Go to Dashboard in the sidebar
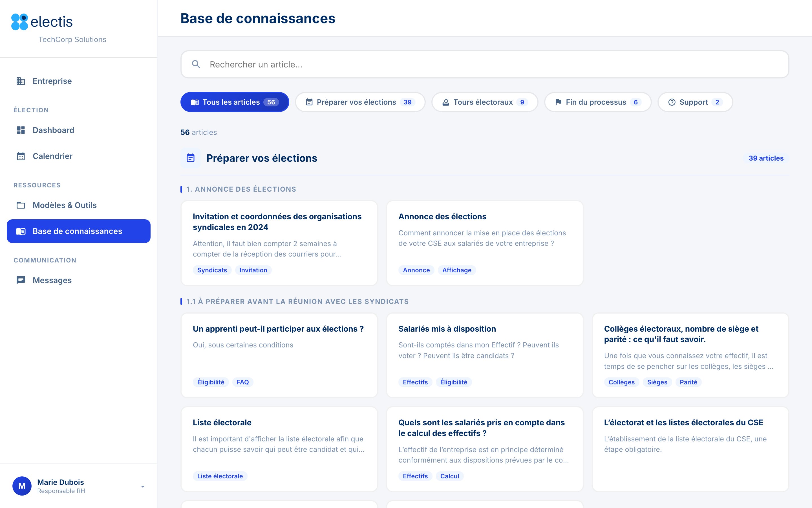The image size is (812, 508). (x=78, y=130)
